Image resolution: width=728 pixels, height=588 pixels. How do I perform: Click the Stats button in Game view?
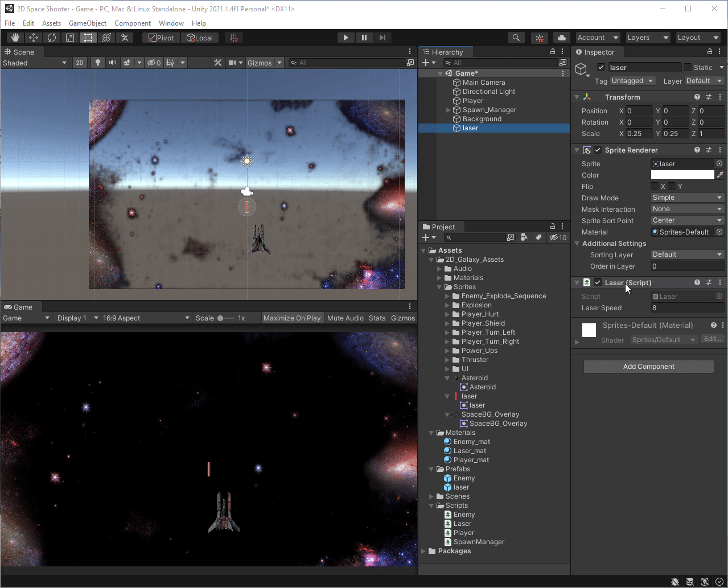377,318
